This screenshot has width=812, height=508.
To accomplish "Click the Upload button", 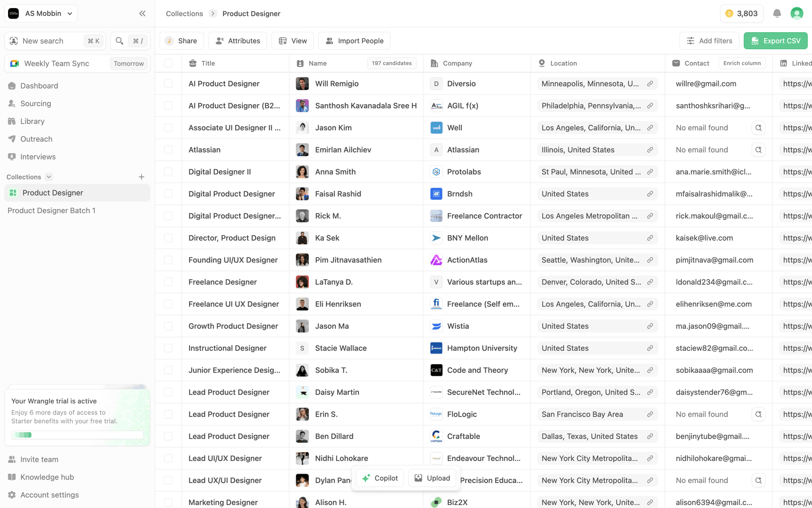I will 432,478.
